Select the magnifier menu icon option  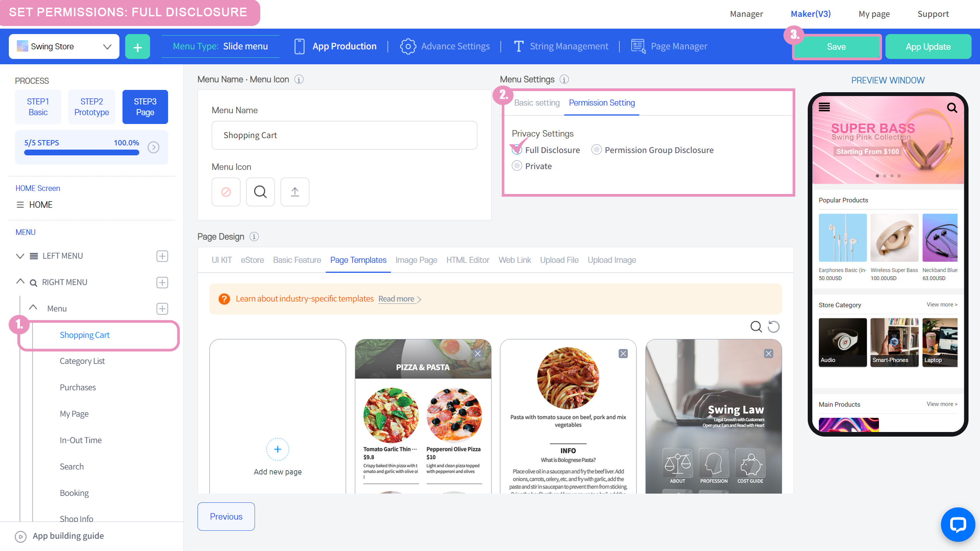click(260, 192)
